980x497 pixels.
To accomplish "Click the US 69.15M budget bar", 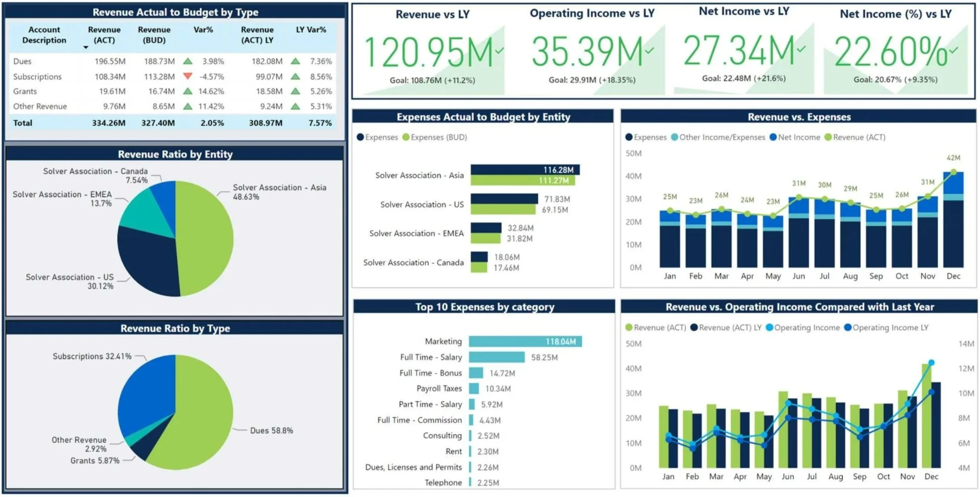I will click(x=503, y=209).
